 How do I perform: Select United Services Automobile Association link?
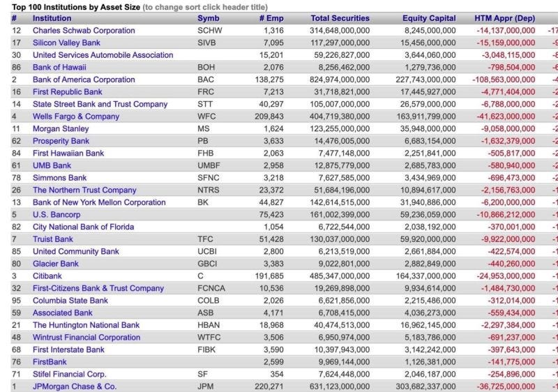pyautogui.click(x=103, y=55)
